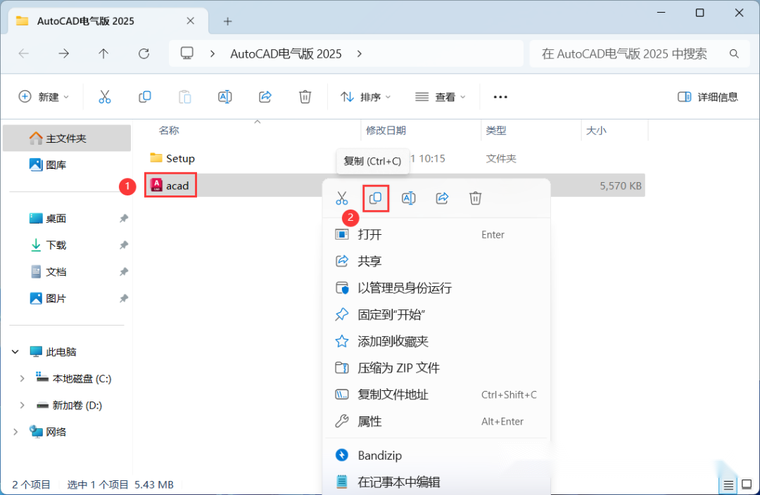Image resolution: width=760 pixels, height=495 pixels.
Task: Click the Copy icon in context menu
Action: (375, 198)
